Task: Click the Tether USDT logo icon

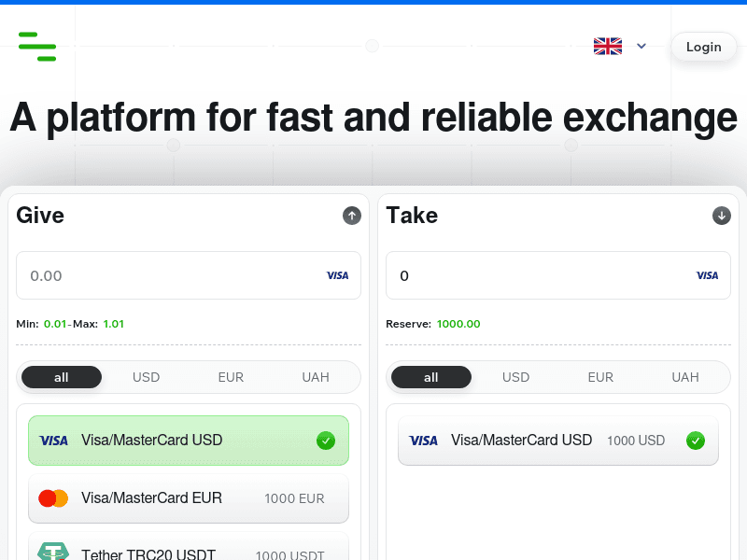Action: [53, 553]
